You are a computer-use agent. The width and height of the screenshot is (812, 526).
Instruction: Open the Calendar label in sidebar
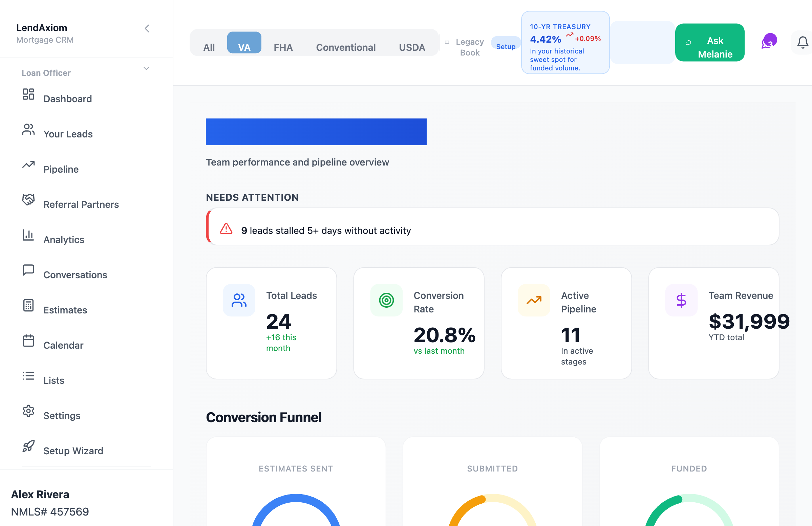pos(63,345)
